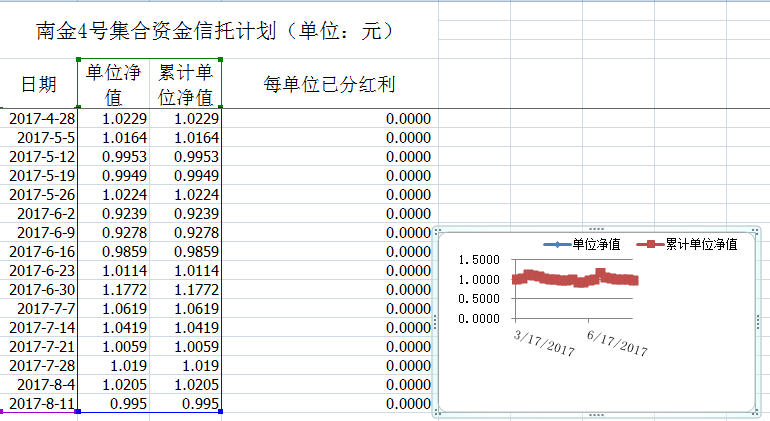This screenshot has width=770, height=421.
Task: Select the red data series line in chart
Action: [x=575, y=278]
